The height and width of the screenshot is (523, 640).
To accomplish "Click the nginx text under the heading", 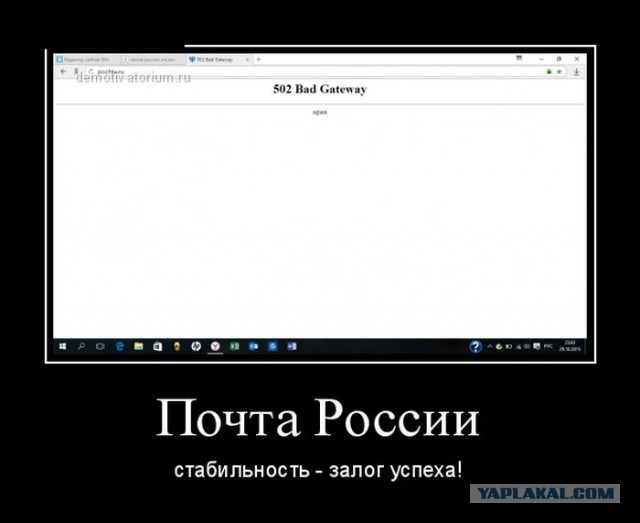I will pos(320,112).
